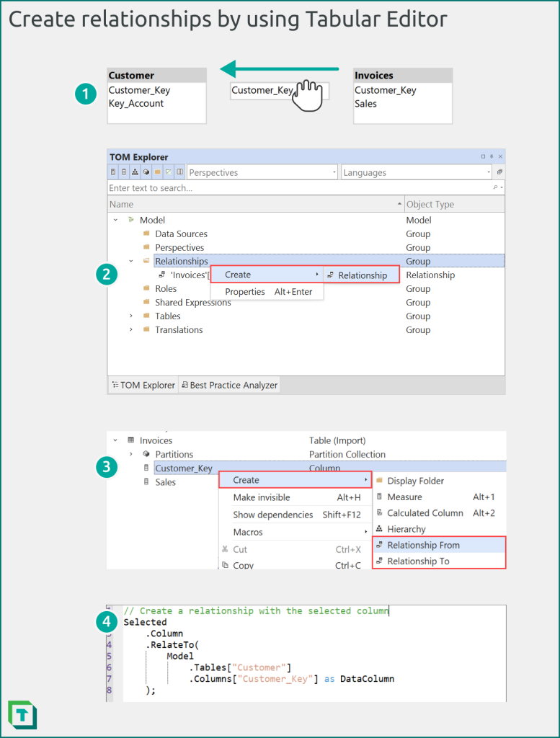
Task: Click the Tabular Editor logo at bottom left
Action: tap(22, 715)
